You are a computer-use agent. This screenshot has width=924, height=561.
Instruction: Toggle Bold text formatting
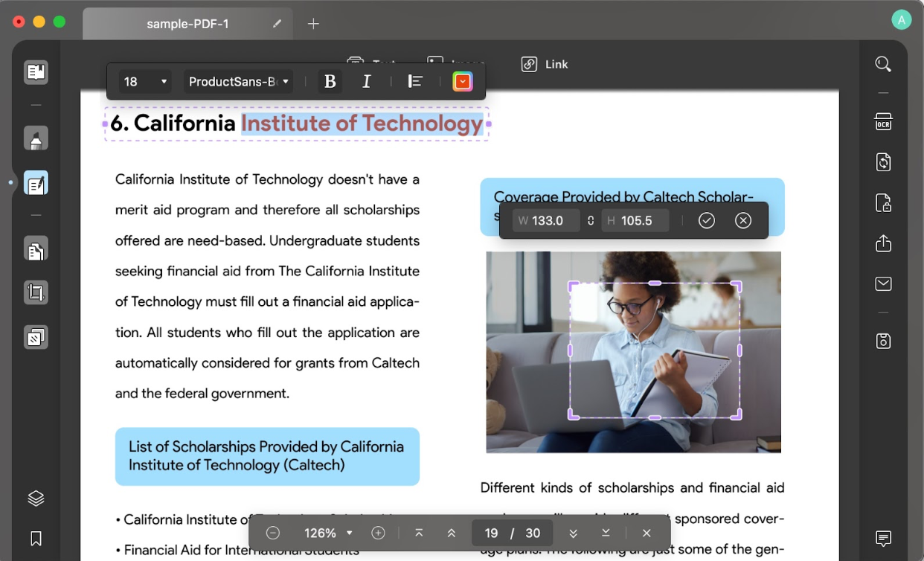pos(330,82)
